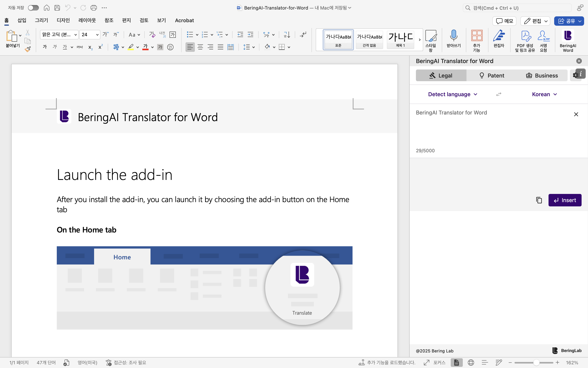Center align text
The image size is (588, 368).
pos(200,47)
